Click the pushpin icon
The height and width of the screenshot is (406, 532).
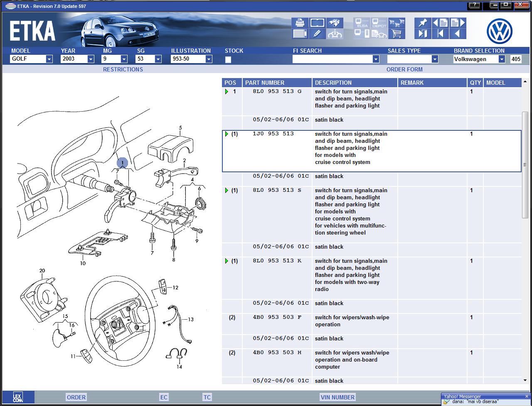click(423, 23)
